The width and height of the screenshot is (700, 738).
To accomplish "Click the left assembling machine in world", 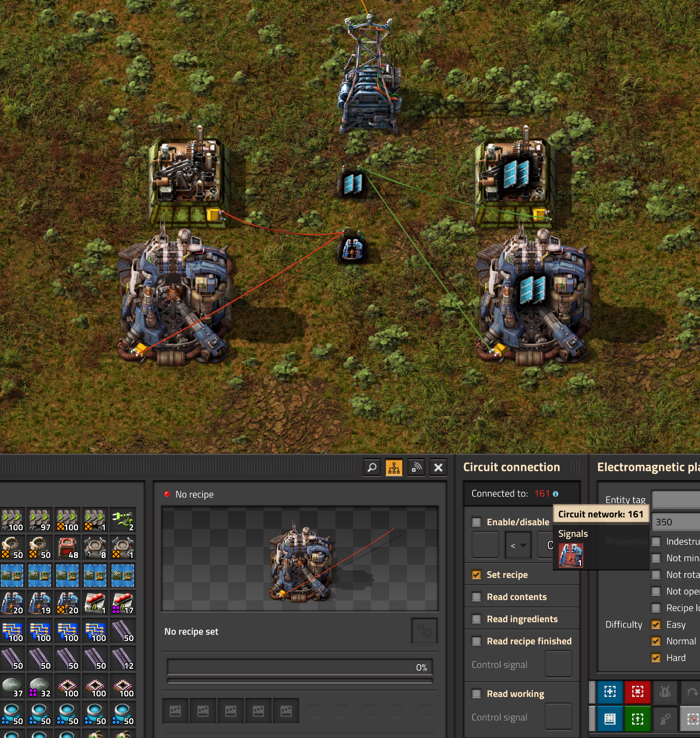I will pyautogui.click(x=189, y=178).
